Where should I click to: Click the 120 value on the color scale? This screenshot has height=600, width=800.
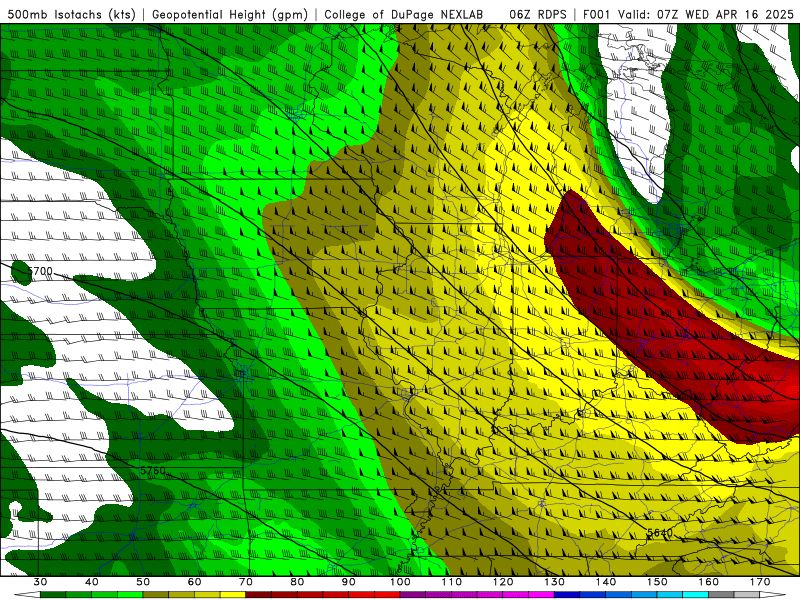(503, 582)
